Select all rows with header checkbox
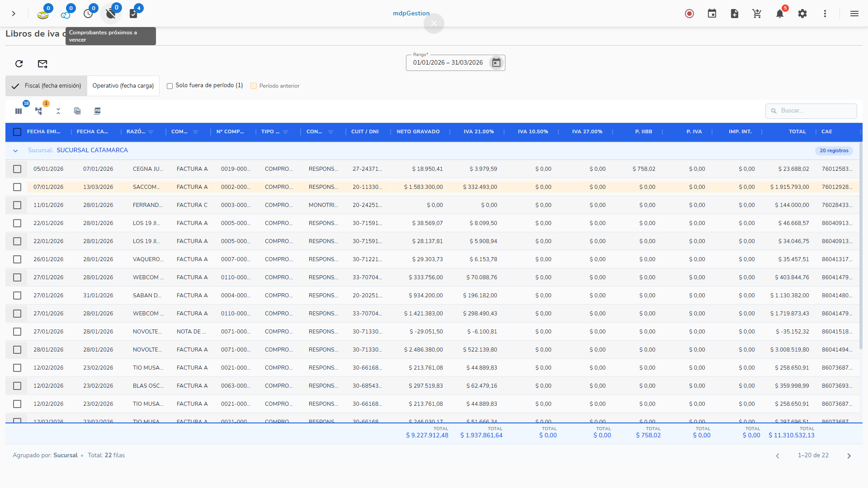This screenshot has width=868, height=488. (x=17, y=132)
